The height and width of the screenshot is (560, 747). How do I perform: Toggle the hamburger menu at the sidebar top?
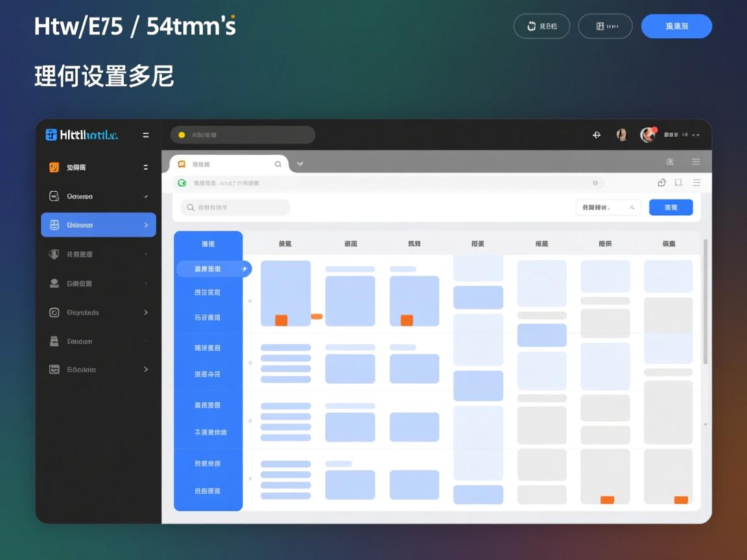[146, 135]
